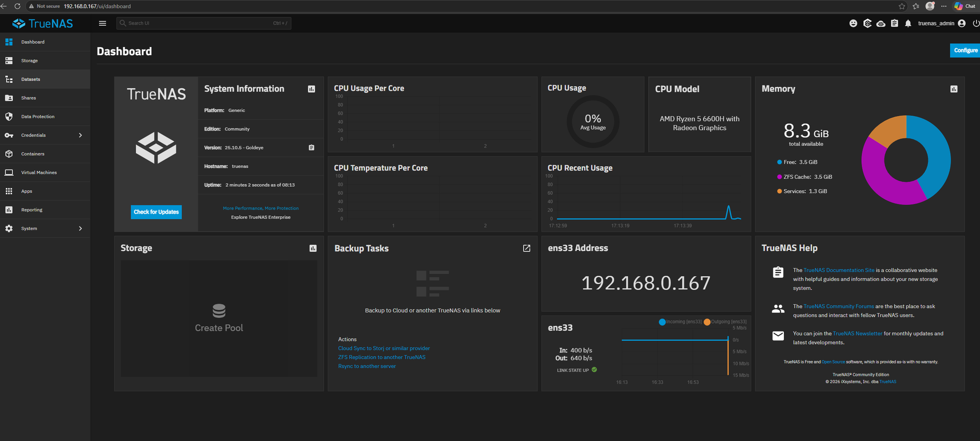Viewport: 980px width, 441px height.
Task: Click the 0% Avg Usage gauge
Action: [593, 121]
